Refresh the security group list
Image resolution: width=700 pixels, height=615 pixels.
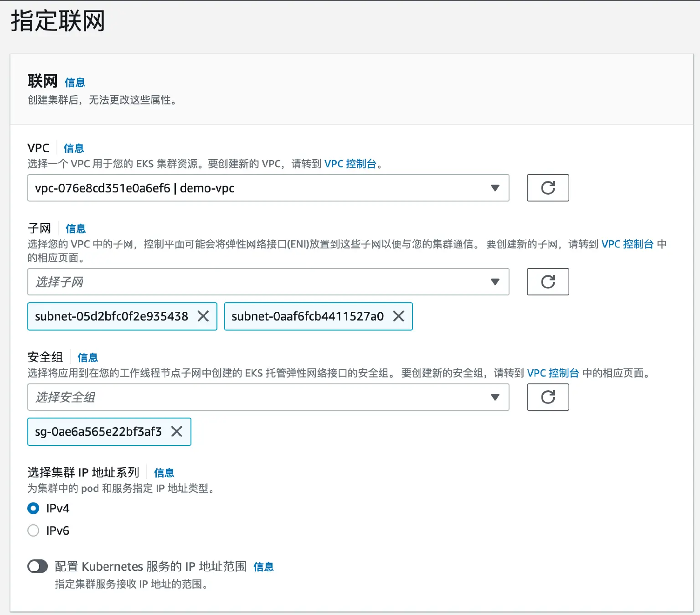[x=547, y=397]
